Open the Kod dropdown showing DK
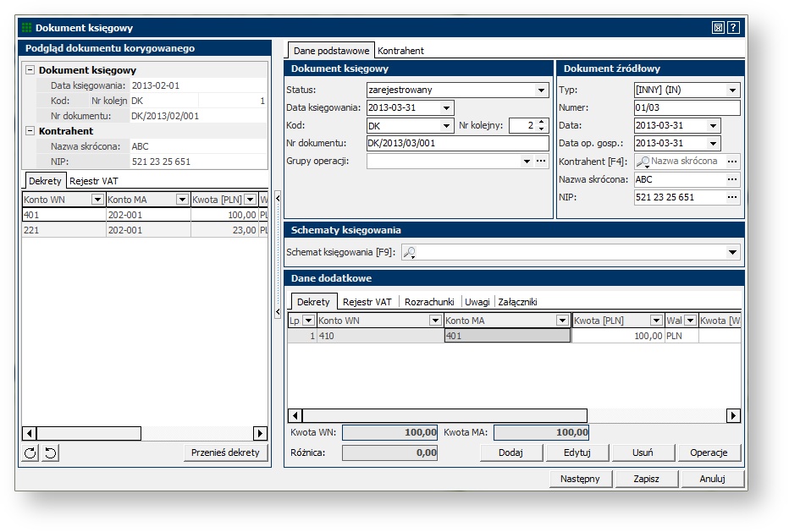789x532 pixels. 446,126
